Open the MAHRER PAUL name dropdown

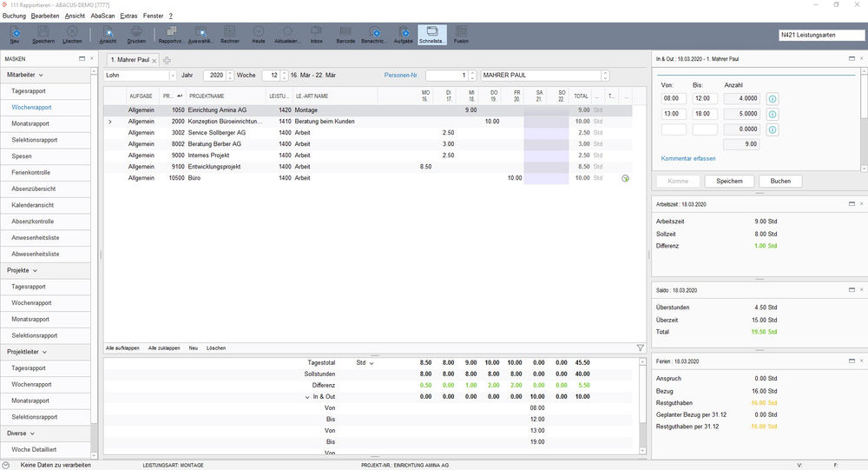(605, 76)
